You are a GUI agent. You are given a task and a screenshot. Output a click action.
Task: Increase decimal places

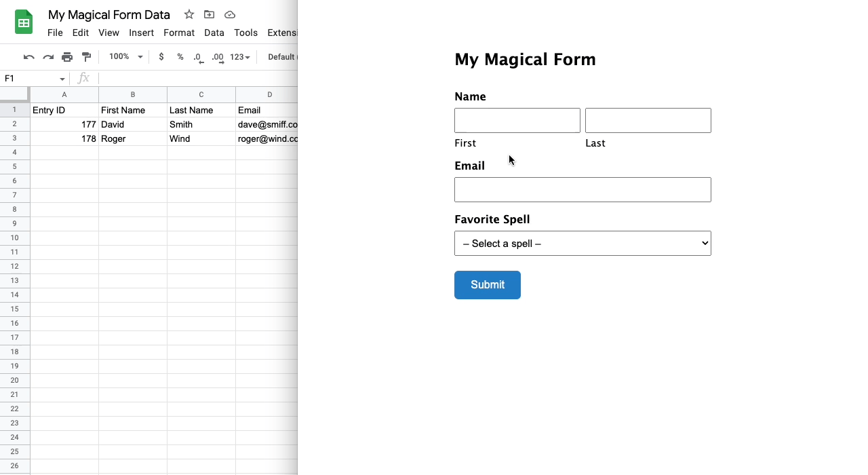pyautogui.click(x=218, y=57)
